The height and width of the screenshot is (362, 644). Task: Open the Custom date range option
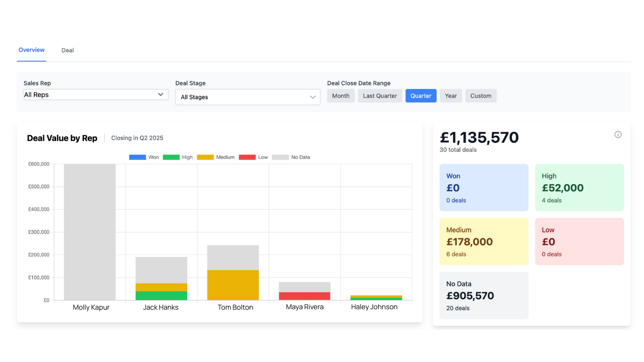(x=481, y=96)
